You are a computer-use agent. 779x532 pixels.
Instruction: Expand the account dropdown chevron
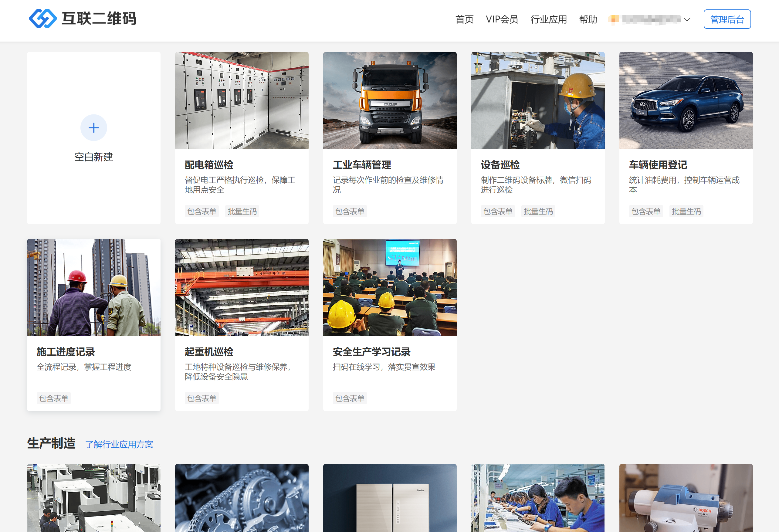click(687, 19)
